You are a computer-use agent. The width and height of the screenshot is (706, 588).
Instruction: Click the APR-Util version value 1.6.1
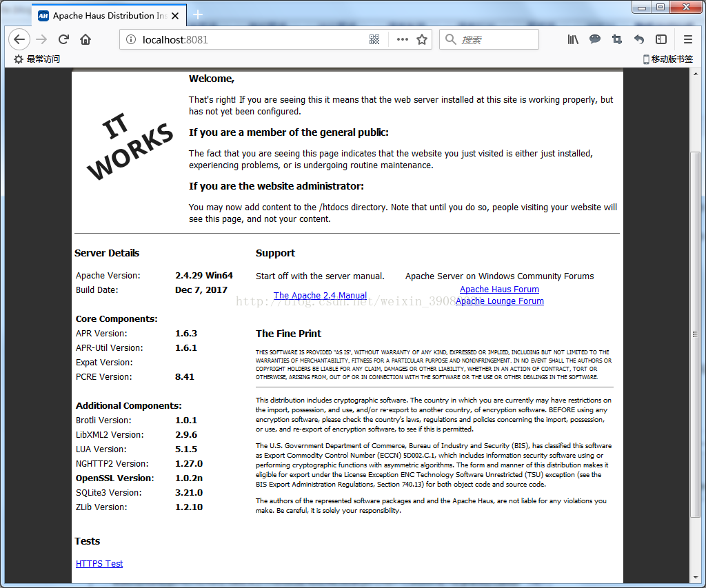(186, 348)
